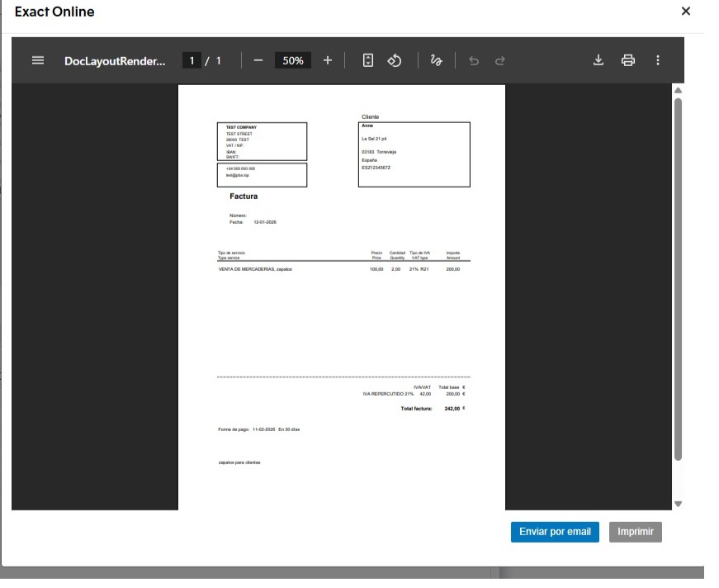Click the page number input field
719x588 pixels.
192,60
